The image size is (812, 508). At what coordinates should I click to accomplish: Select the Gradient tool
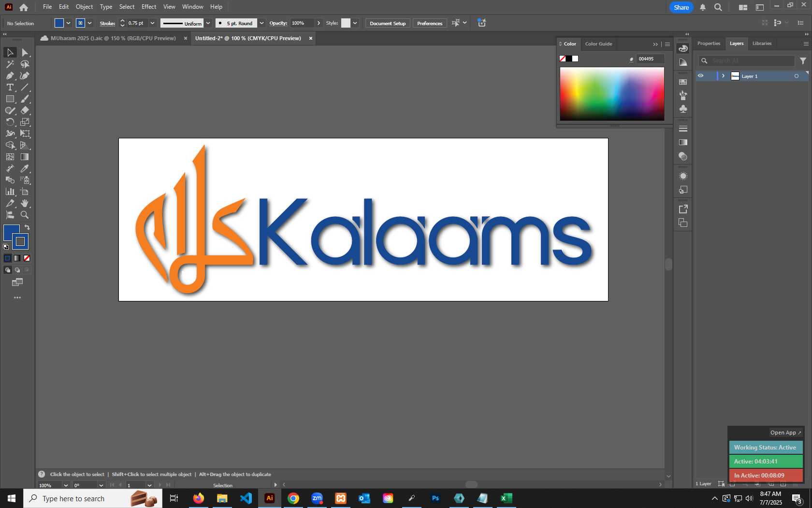click(x=25, y=157)
